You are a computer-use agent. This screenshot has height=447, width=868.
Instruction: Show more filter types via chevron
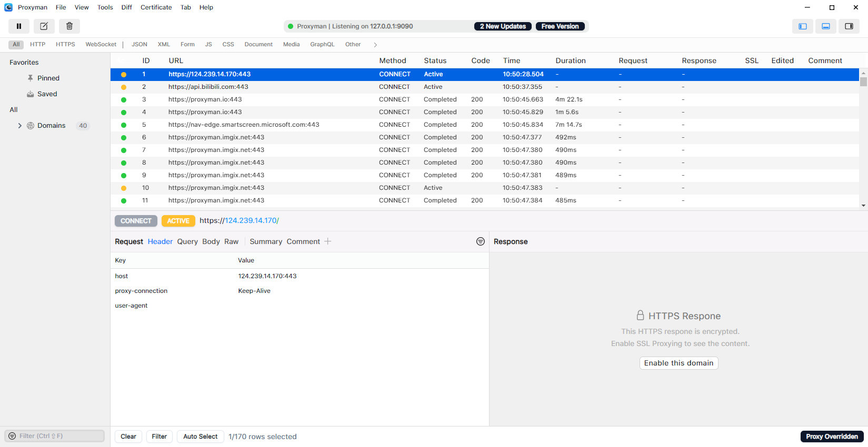tap(375, 45)
